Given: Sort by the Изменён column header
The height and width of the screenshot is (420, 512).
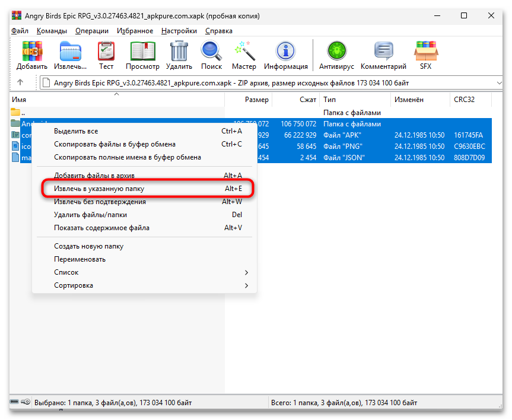Looking at the screenshot, I should 420,100.
